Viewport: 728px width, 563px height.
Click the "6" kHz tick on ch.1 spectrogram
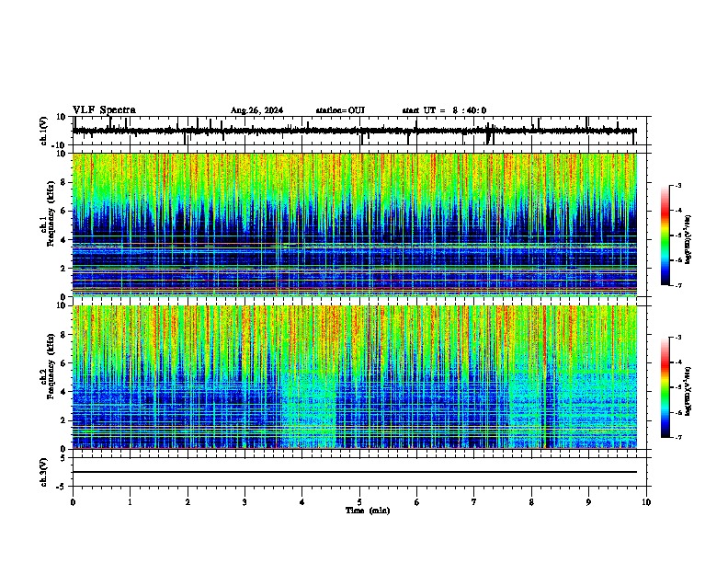coord(63,211)
